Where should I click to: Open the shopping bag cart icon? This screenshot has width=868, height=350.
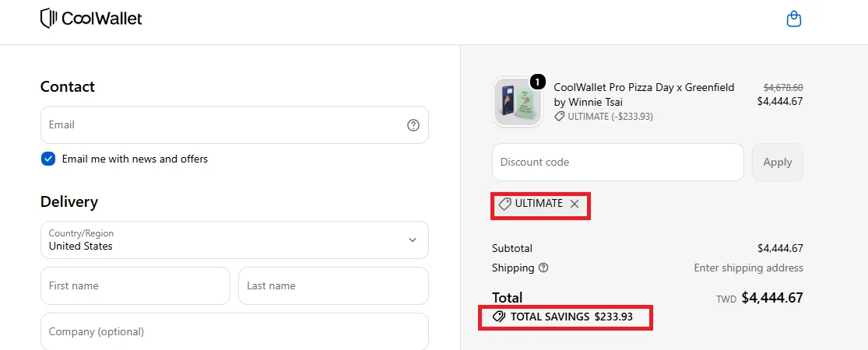pos(794,19)
